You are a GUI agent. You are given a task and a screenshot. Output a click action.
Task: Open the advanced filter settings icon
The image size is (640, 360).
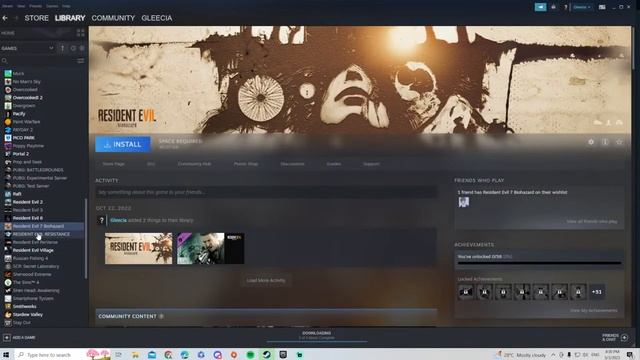81,61
